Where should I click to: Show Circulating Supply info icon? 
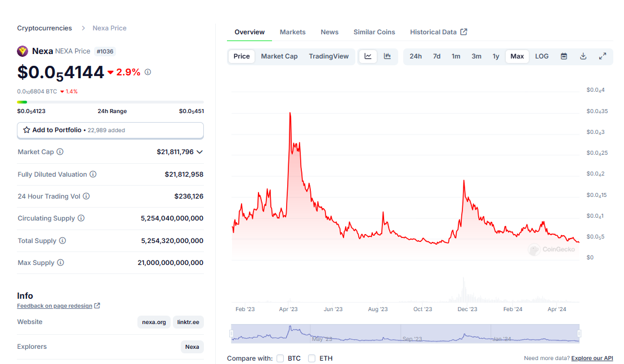point(81,218)
